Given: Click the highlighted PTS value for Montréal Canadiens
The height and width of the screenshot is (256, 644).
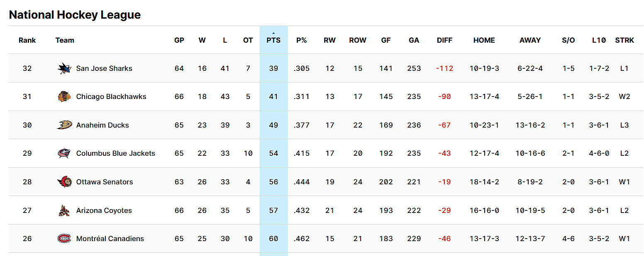Looking at the screenshot, I should [273, 238].
